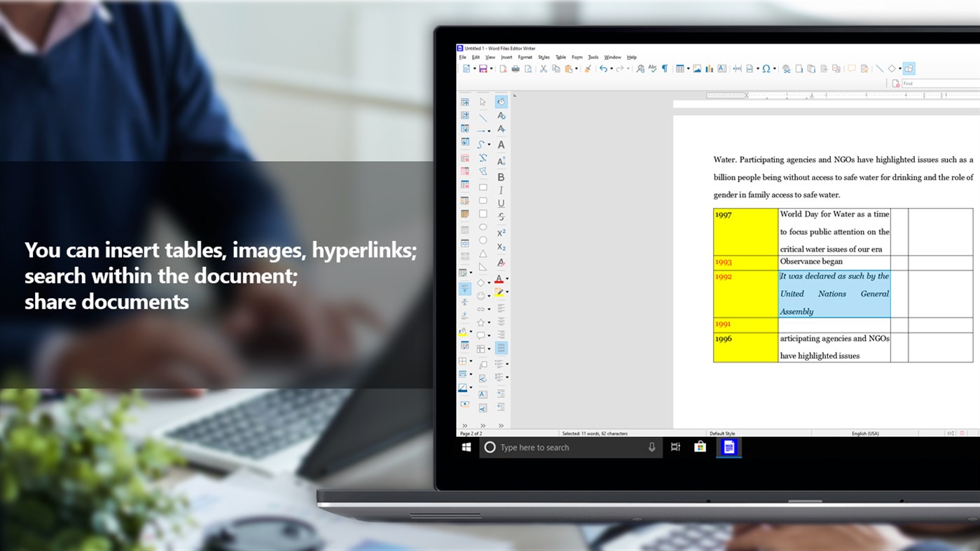The image size is (980, 551).
Task: Toggle Italic in the sidebar
Action: 501,190
